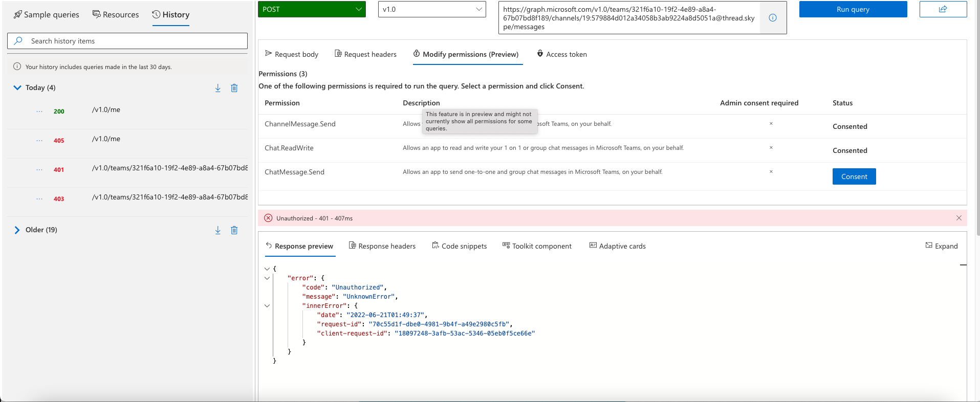This screenshot has width=980, height=402.
Task: Open the Response headers tab
Action: click(x=382, y=246)
